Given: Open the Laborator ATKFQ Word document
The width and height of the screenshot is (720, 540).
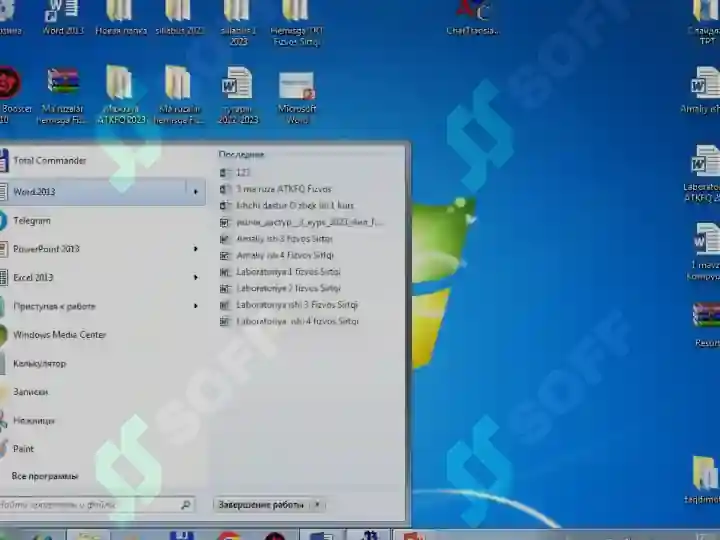Looking at the screenshot, I should pyautogui.click(x=703, y=173).
